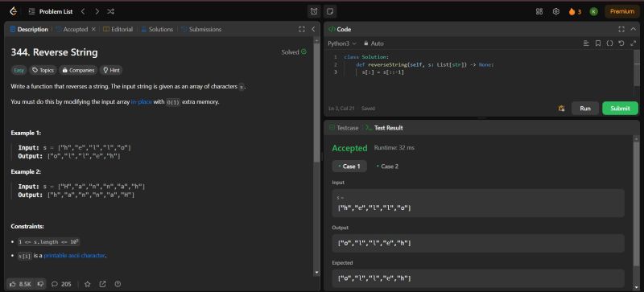Share the problem link icon
The height and width of the screenshot is (292, 644).
coord(103,284)
